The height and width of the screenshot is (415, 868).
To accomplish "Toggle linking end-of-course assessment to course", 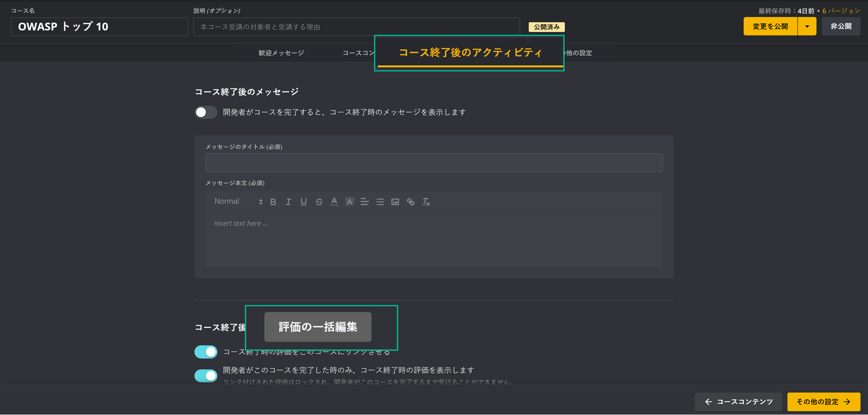I will click(206, 352).
